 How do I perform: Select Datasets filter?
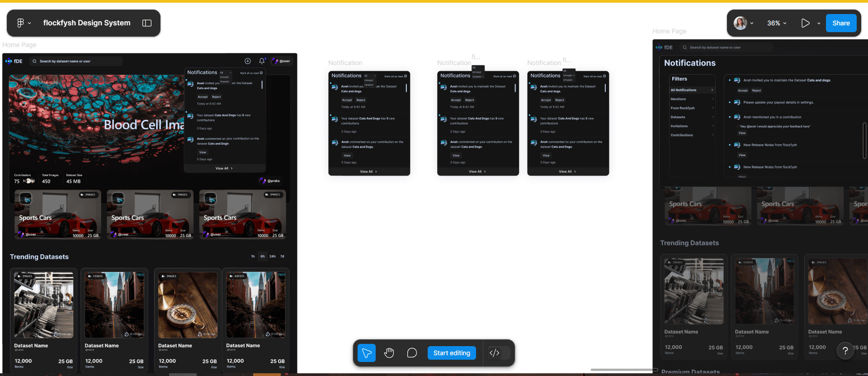coord(692,117)
